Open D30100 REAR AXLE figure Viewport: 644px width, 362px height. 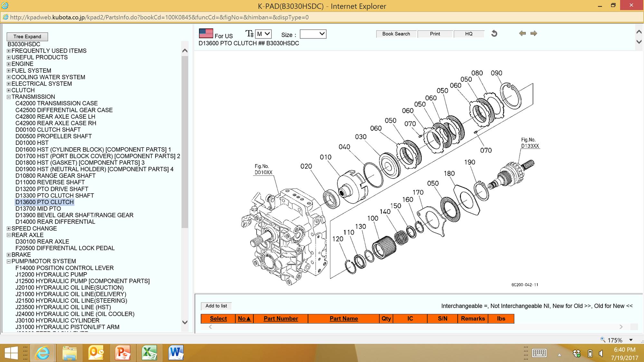coord(42,242)
